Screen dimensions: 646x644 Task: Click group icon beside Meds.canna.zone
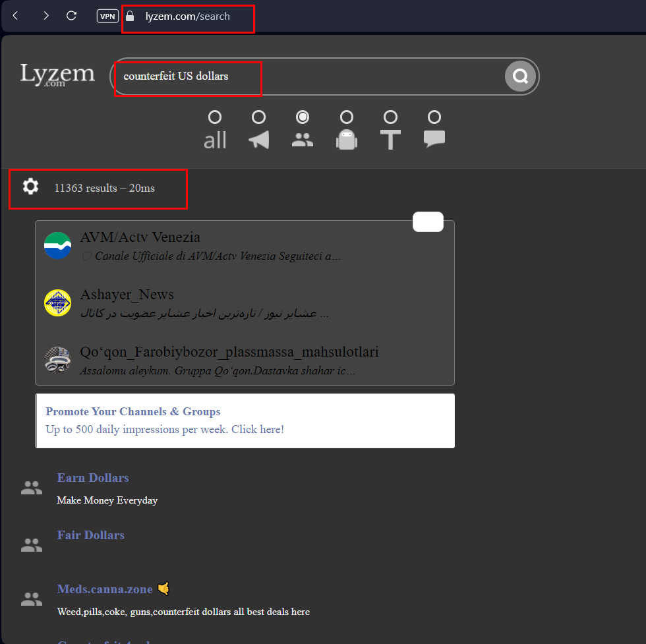[32, 599]
